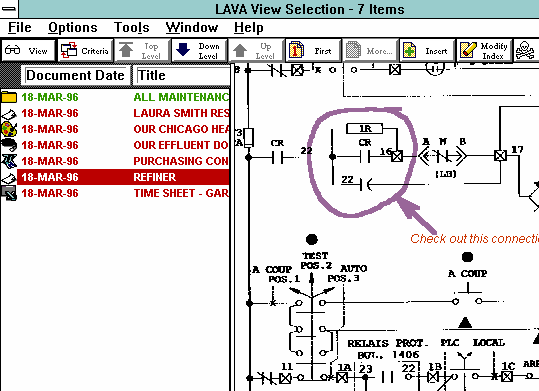Image resolution: width=539 pixels, height=391 pixels.
Task: Select the OUR CHICAGO HEA list item
Action: point(115,129)
